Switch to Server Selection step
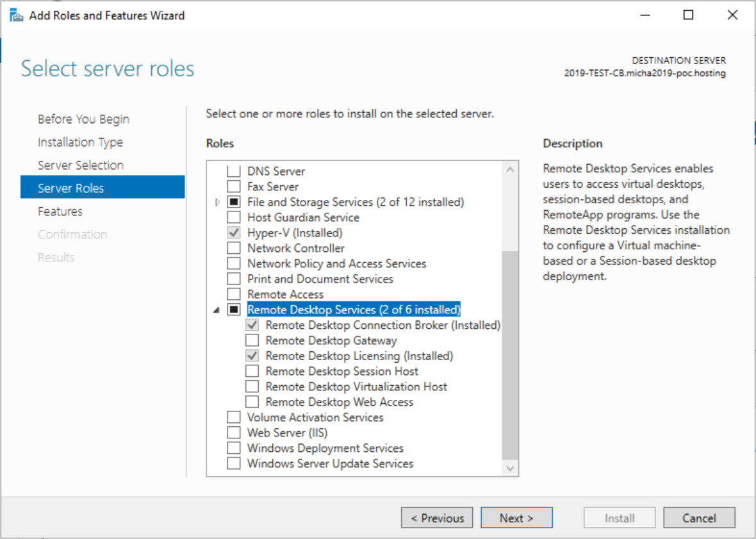This screenshot has height=539, width=756. click(x=81, y=165)
